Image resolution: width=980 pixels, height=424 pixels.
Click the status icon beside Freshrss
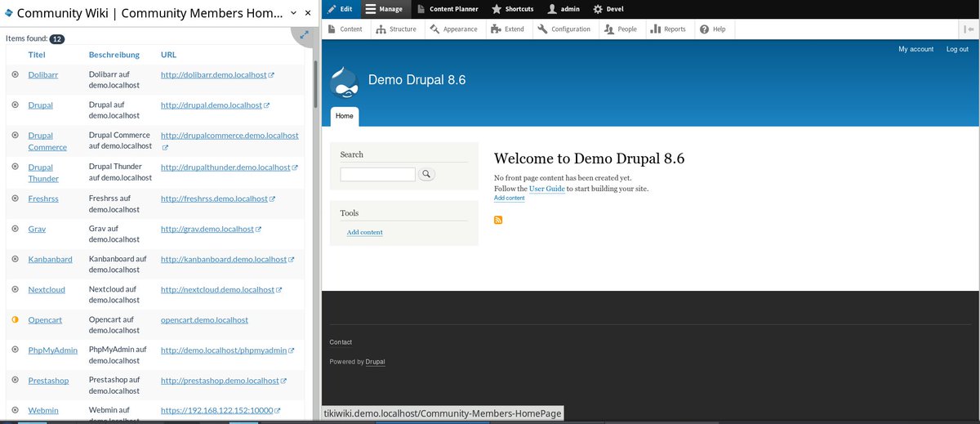coord(15,198)
